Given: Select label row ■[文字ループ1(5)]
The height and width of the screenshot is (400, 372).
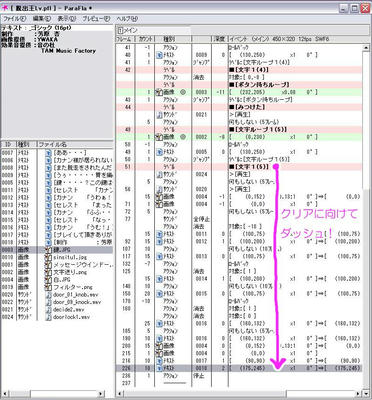Looking at the screenshot, I should pos(239,129).
